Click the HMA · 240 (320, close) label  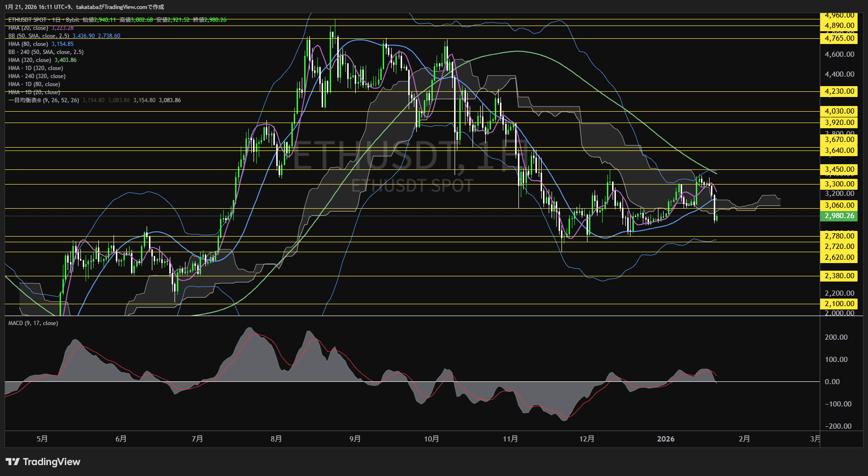click(37, 76)
